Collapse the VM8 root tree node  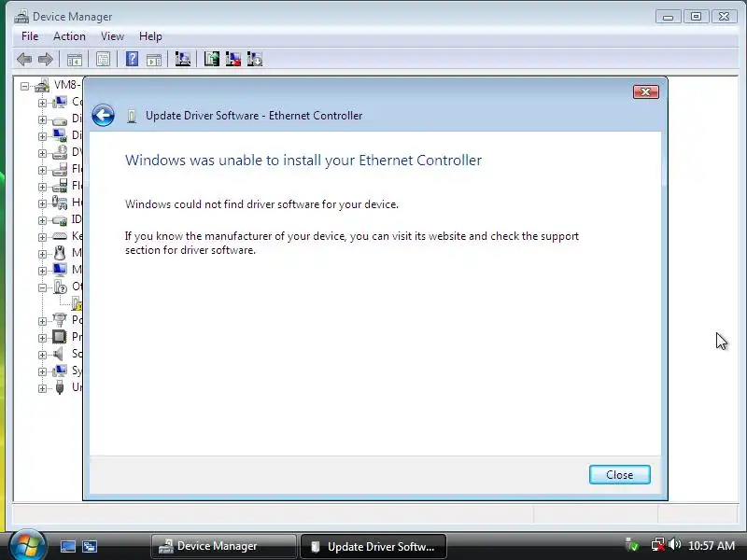(x=25, y=86)
